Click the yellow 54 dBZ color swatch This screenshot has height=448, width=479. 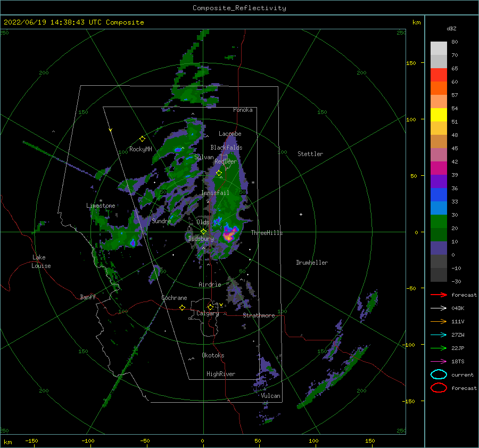pos(439,115)
